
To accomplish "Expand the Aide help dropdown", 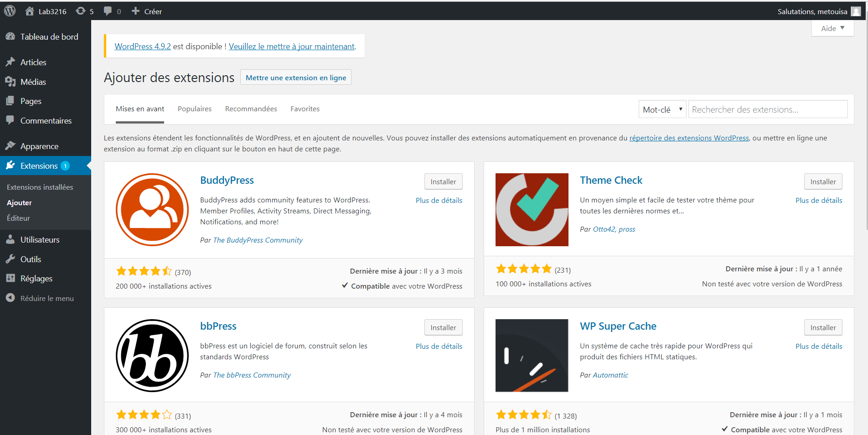I will (832, 28).
